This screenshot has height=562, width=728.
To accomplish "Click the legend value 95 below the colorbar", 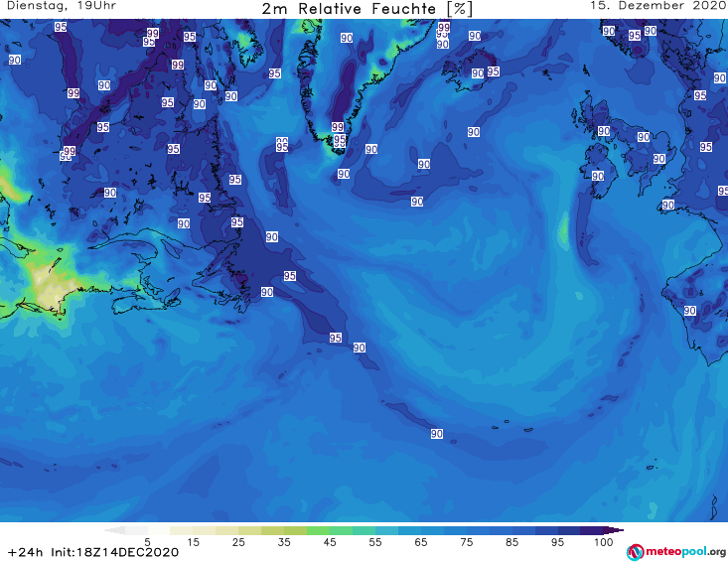I will pos(557,542).
